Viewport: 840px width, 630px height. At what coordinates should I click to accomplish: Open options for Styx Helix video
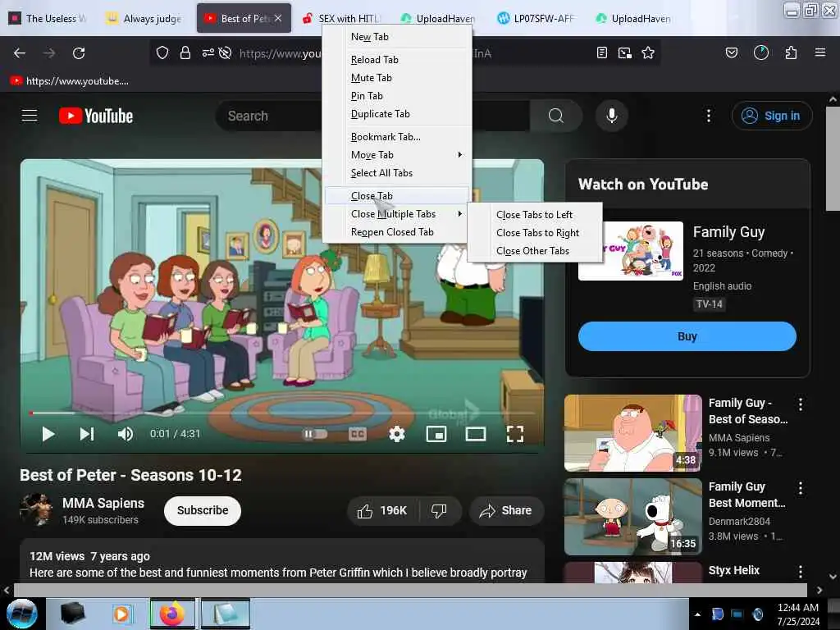[x=801, y=571]
